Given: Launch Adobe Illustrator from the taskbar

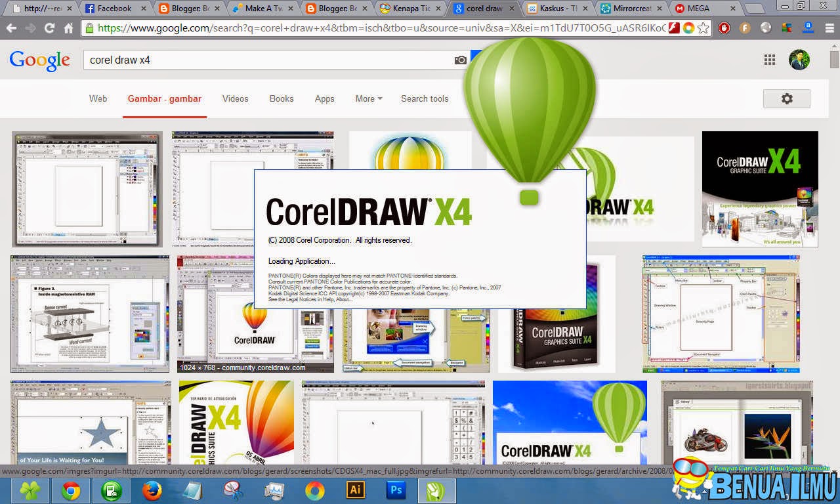Looking at the screenshot, I should pyautogui.click(x=356, y=491).
